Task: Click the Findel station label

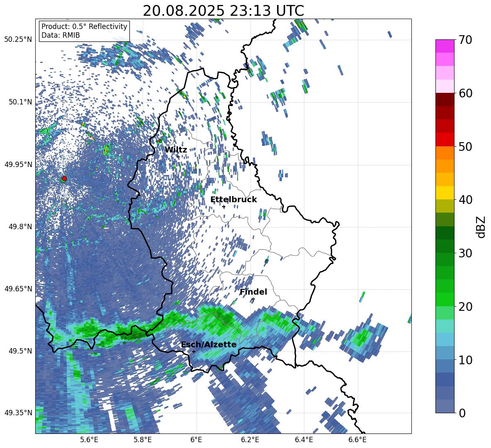Action: [x=253, y=292]
